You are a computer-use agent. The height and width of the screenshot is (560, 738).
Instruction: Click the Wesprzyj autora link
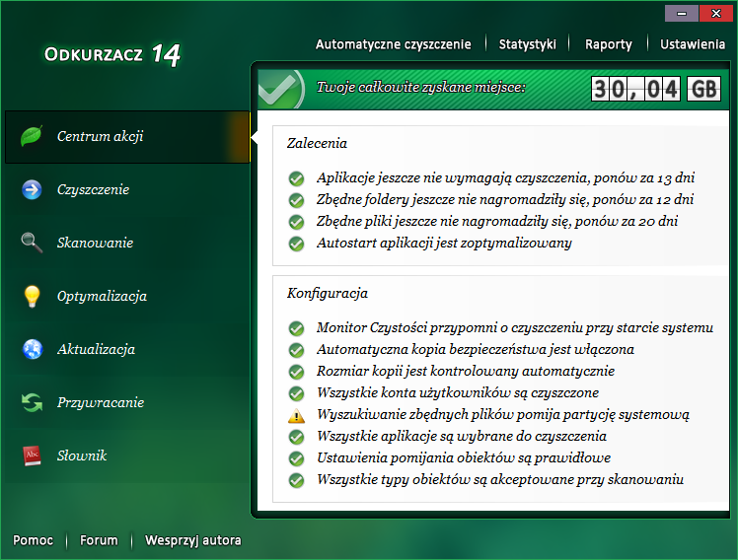tap(193, 540)
